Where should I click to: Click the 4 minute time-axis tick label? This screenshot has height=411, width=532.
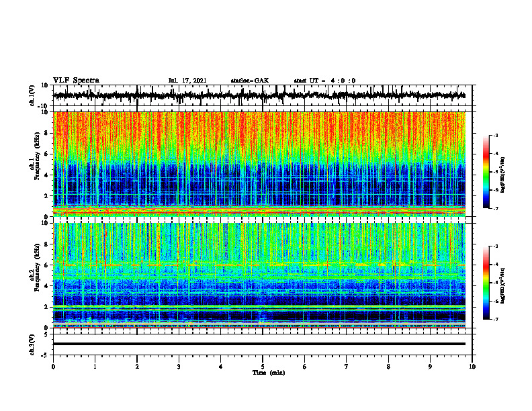click(221, 367)
